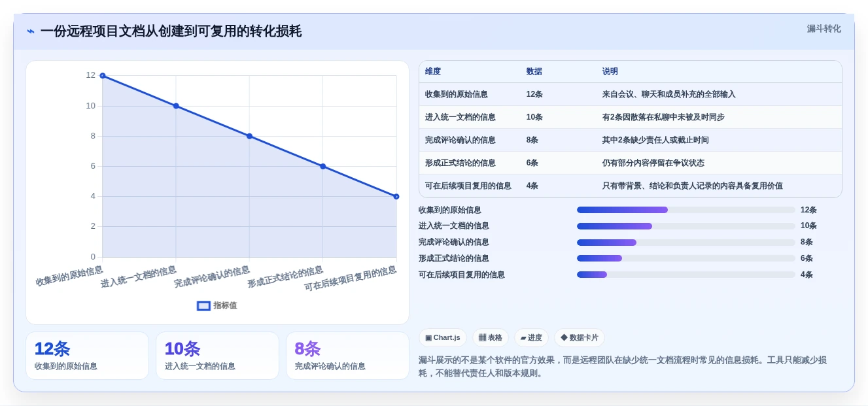The height and width of the screenshot is (406, 868).
Task: Click the 10条 progress bar
Action: [x=686, y=226]
